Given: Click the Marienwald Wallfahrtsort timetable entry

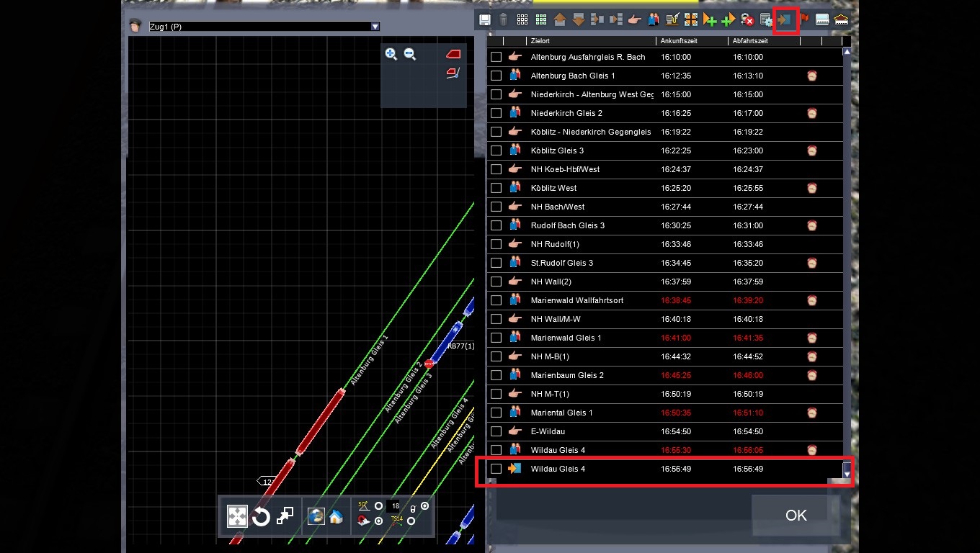Looking at the screenshot, I should coord(576,300).
